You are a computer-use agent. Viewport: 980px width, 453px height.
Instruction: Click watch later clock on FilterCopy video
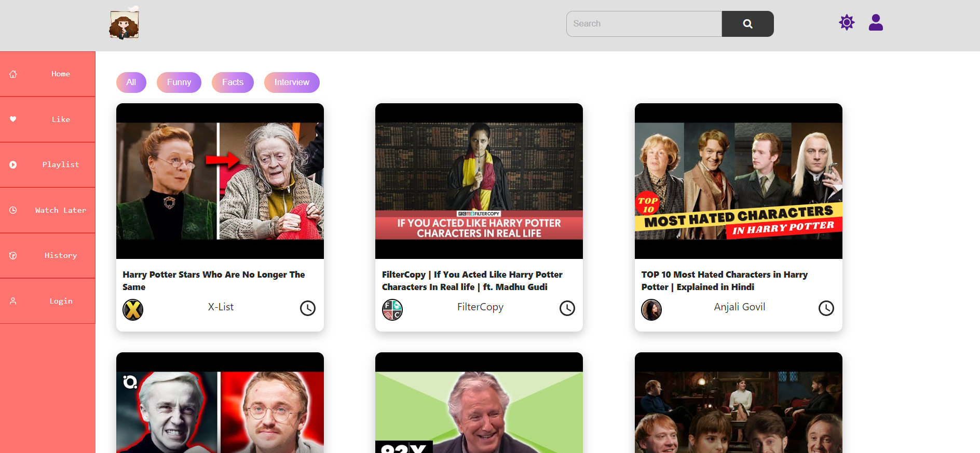(567, 308)
